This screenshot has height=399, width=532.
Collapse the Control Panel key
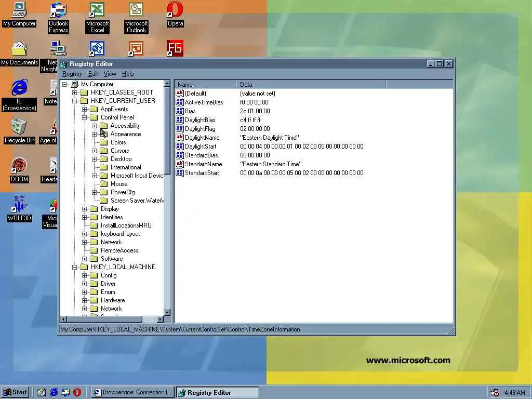pos(85,117)
